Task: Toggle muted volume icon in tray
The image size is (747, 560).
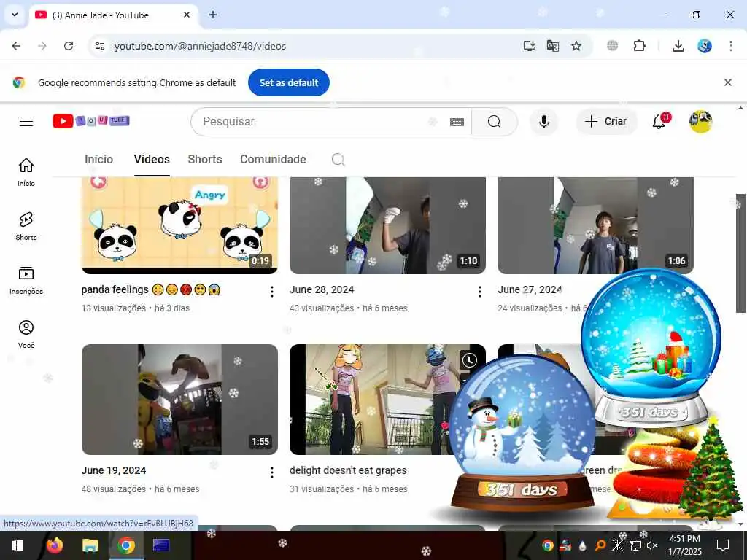Action: [652, 545]
